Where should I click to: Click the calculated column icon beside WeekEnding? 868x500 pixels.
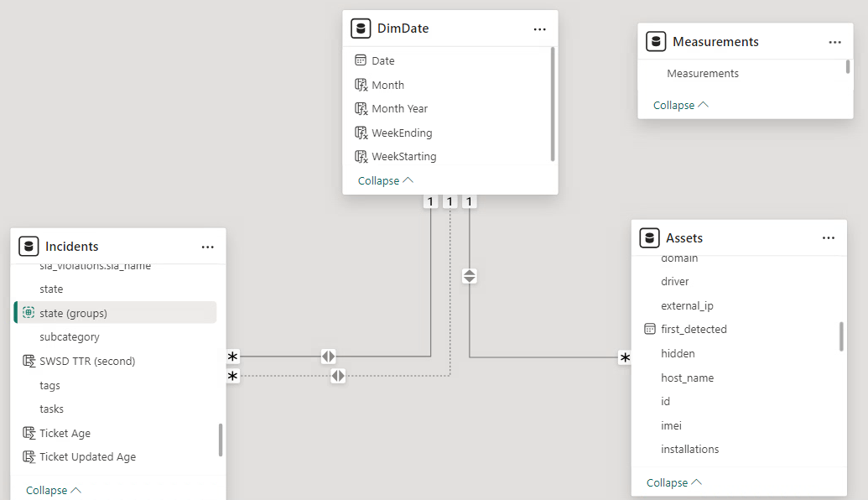point(361,133)
